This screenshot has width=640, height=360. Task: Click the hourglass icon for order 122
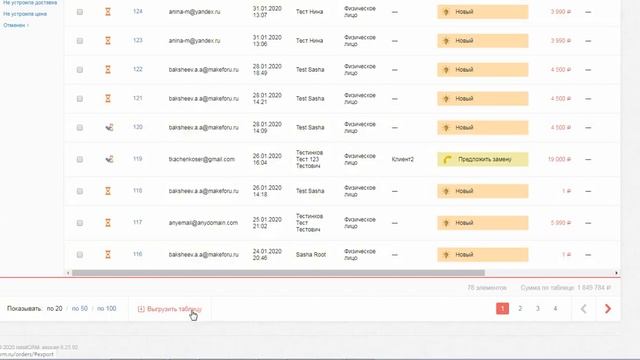click(x=108, y=70)
